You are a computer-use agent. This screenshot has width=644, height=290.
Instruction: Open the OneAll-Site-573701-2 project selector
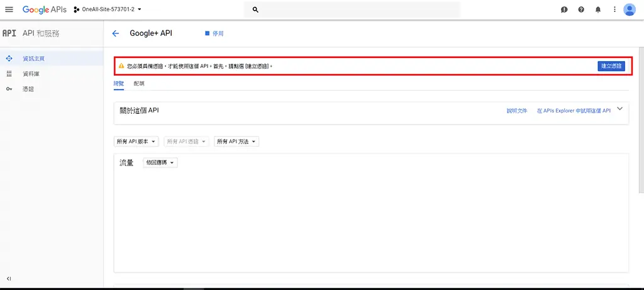[108, 9]
